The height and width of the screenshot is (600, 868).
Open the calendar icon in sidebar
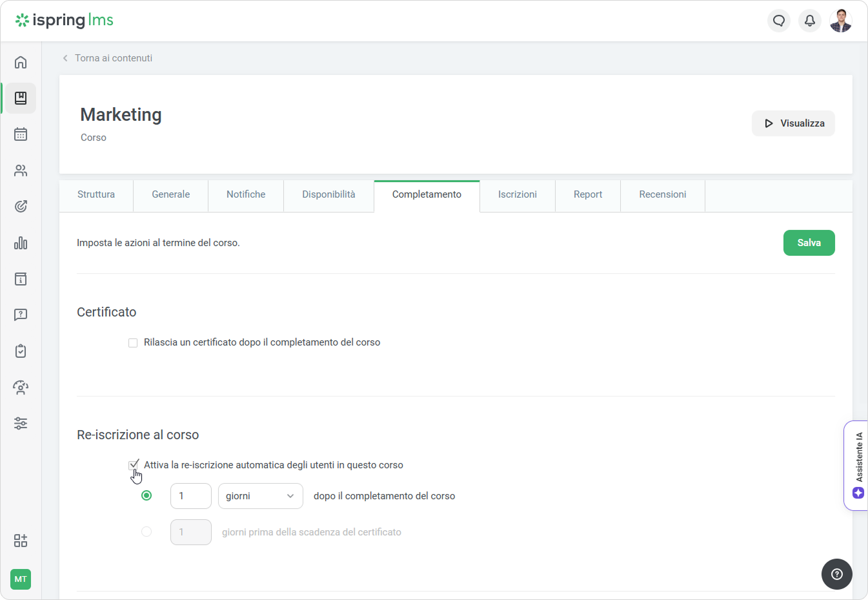[x=21, y=134]
